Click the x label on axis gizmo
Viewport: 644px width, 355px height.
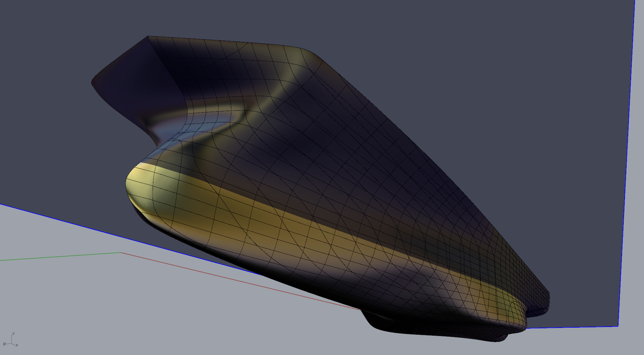(x=17, y=345)
